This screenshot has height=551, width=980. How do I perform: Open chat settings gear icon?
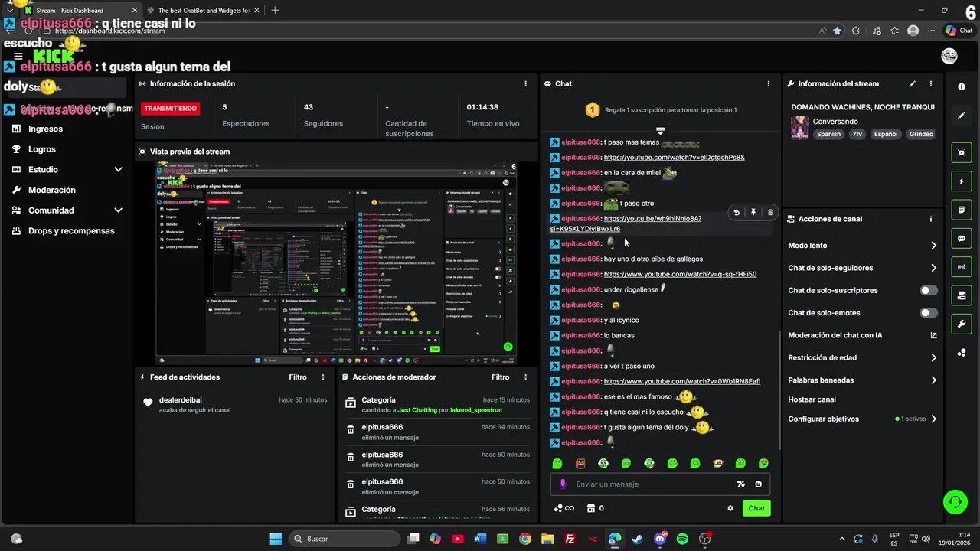pyautogui.click(x=730, y=508)
